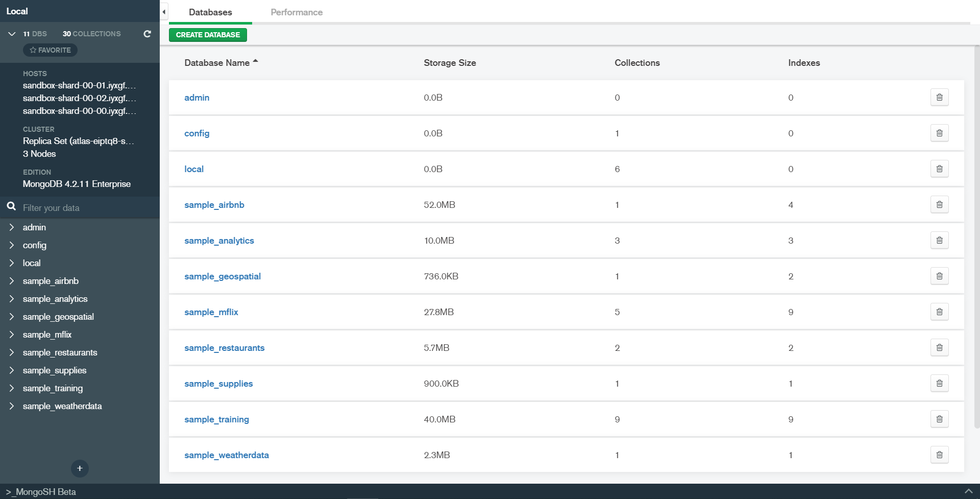Open admin database link in table

[197, 98]
